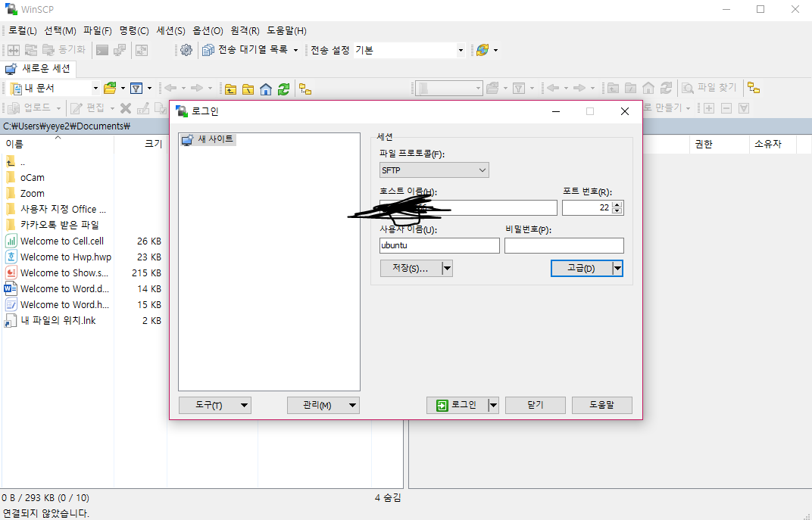Screen dimensions: 812x520
Task: Open the 파일(F) menu
Action: [98, 31]
